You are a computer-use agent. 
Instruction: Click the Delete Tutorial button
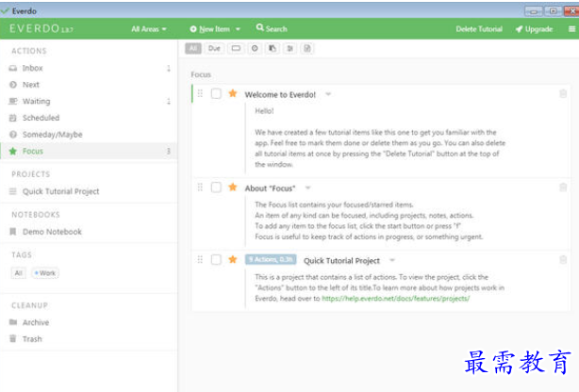click(x=479, y=29)
